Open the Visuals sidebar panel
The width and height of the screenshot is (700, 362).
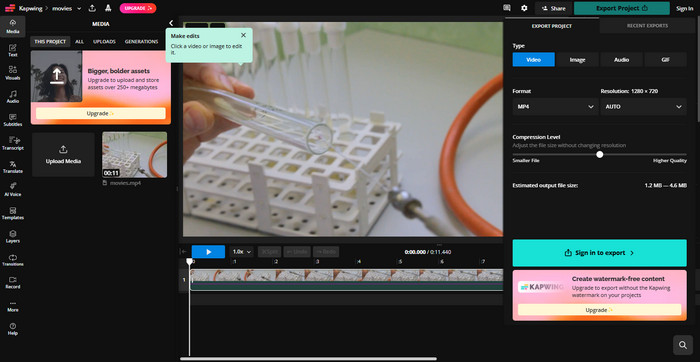coord(12,73)
